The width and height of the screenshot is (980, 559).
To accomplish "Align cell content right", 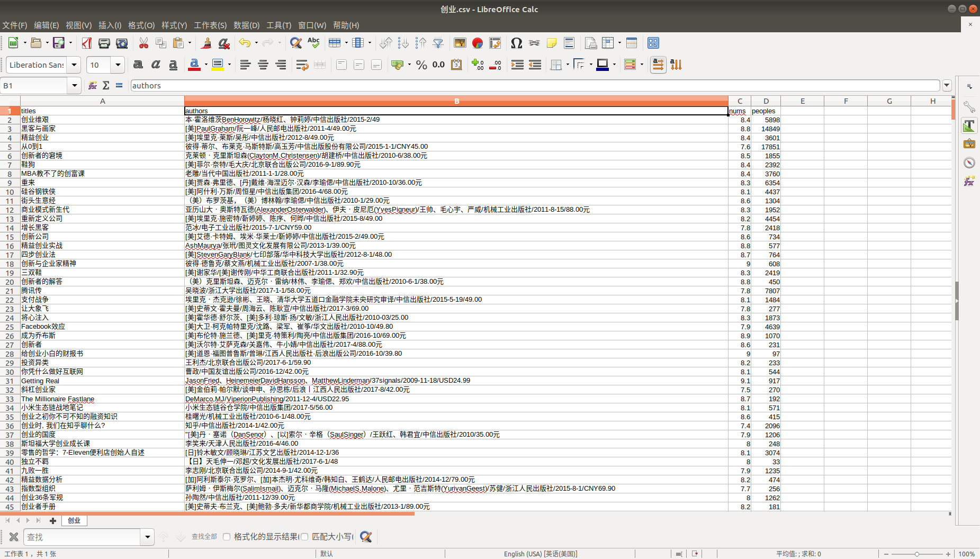I will click(281, 65).
